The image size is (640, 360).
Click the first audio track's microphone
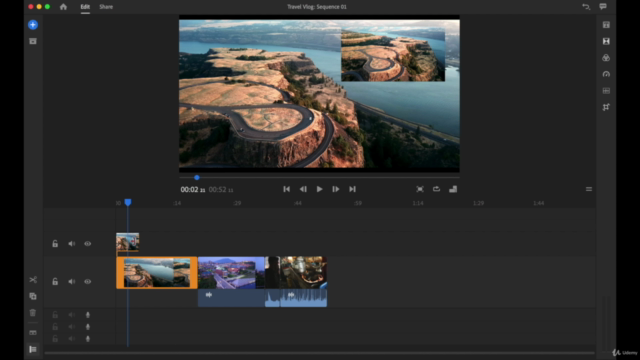coord(88,315)
